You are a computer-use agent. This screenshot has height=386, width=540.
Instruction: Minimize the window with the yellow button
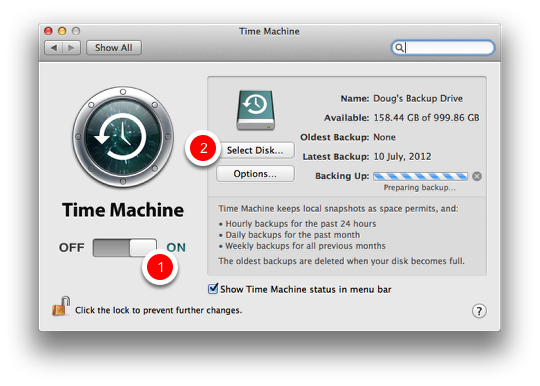pyautogui.click(x=62, y=31)
